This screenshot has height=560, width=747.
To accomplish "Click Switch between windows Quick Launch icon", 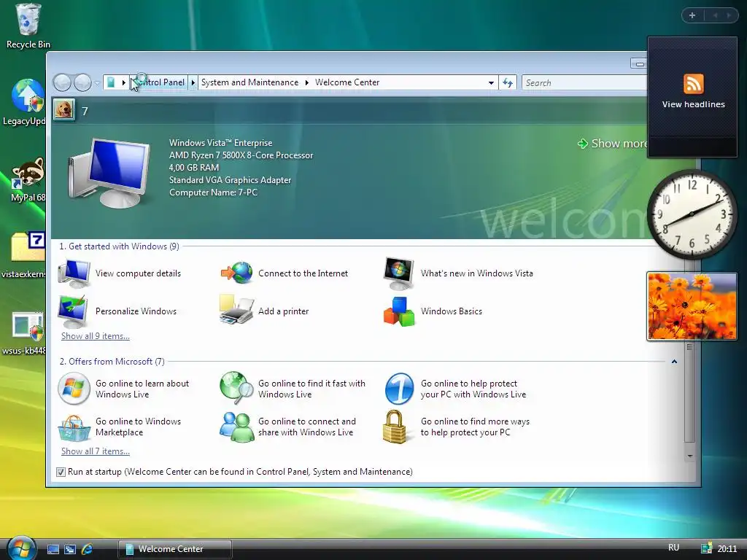I will pos(70,549).
